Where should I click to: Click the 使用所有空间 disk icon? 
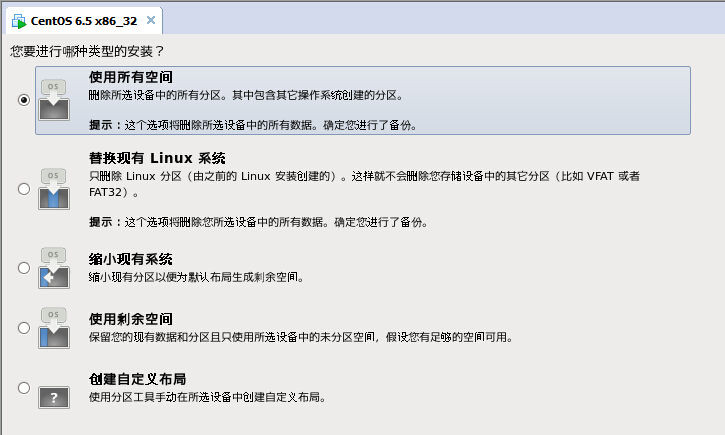click(x=54, y=100)
